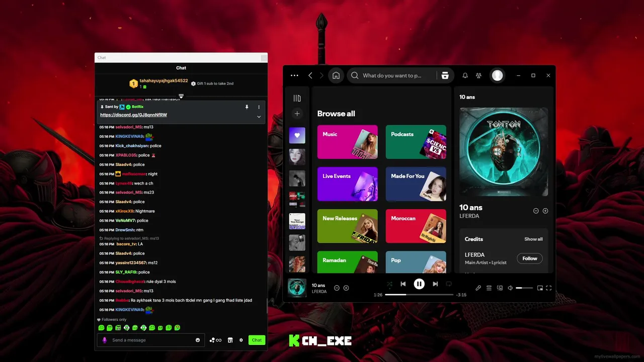Open Spotify Browse icon in search bar
Screen dimensions: 644x362
click(445, 75)
